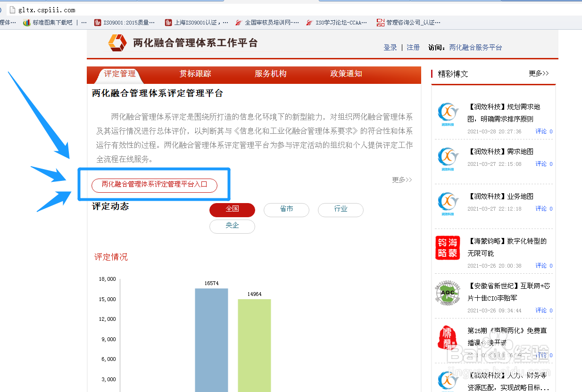The height and width of the screenshot is (392, 582).
Task: Open post 【海蒙钧略】数字化转型的无限可能
Action: point(507,247)
